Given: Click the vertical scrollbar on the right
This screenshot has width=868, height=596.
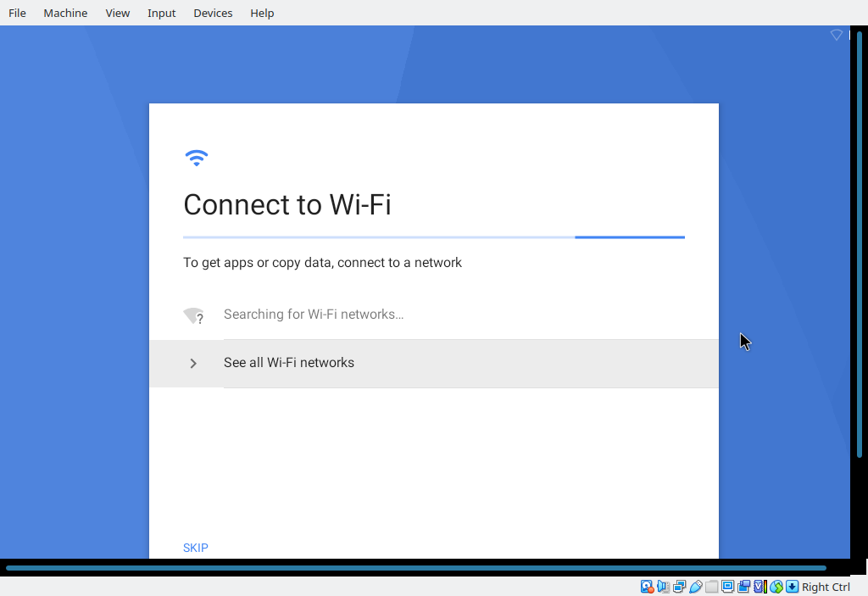Looking at the screenshot, I should (x=860, y=244).
